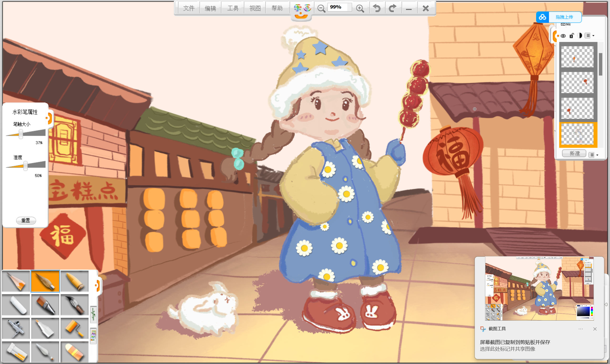The height and width of the screenshot is (364, 610).
Task: Select the eraser tool
Action: 74,352
